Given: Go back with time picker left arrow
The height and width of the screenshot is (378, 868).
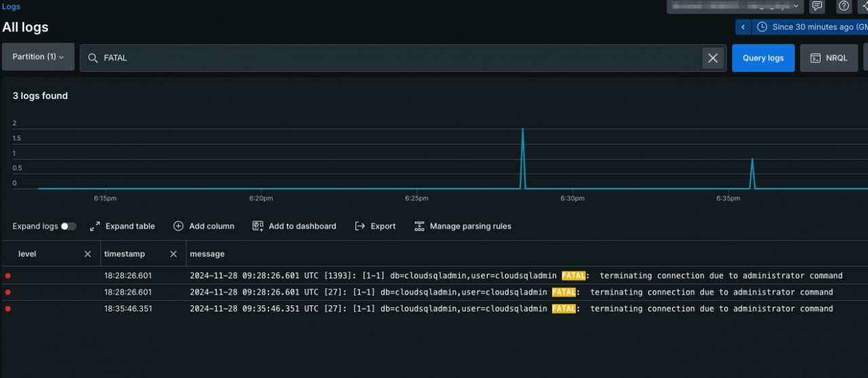Looking at the screenshot, I should coord(743,27).
